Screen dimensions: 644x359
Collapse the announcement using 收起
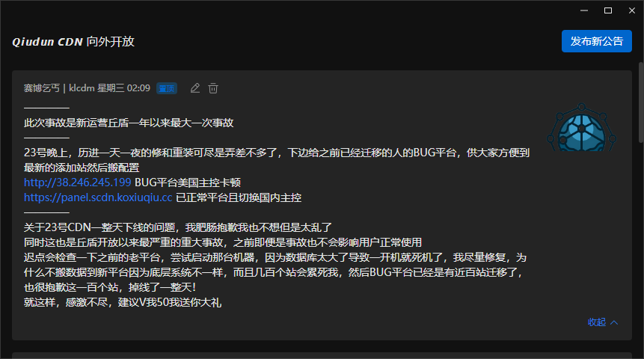click(x=597, y=322)
